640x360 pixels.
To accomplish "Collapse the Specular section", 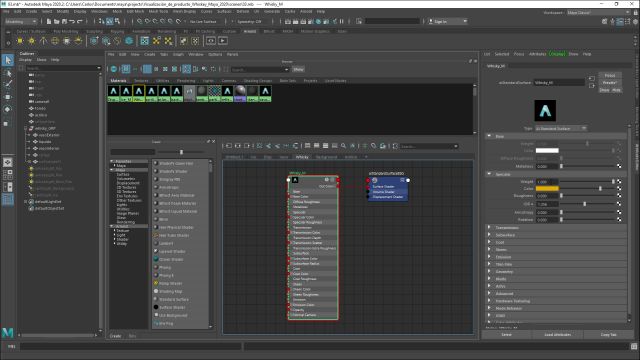I will click(x=489, y=174).
